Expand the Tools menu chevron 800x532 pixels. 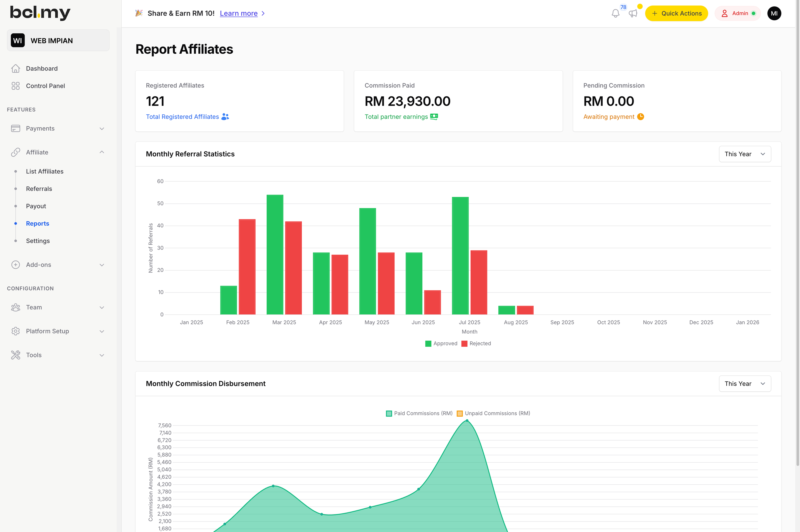[102, 355]
